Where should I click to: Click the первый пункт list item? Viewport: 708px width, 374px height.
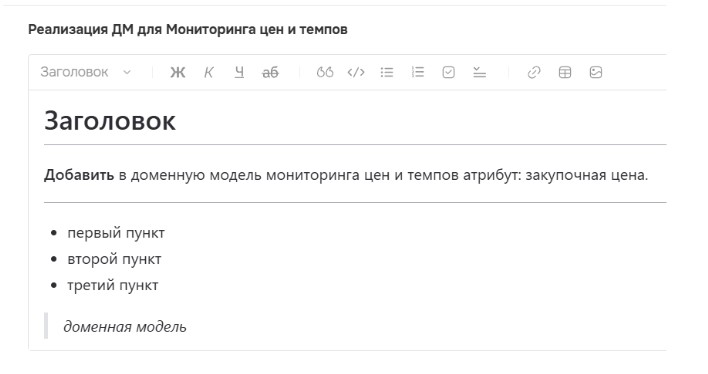116,233
